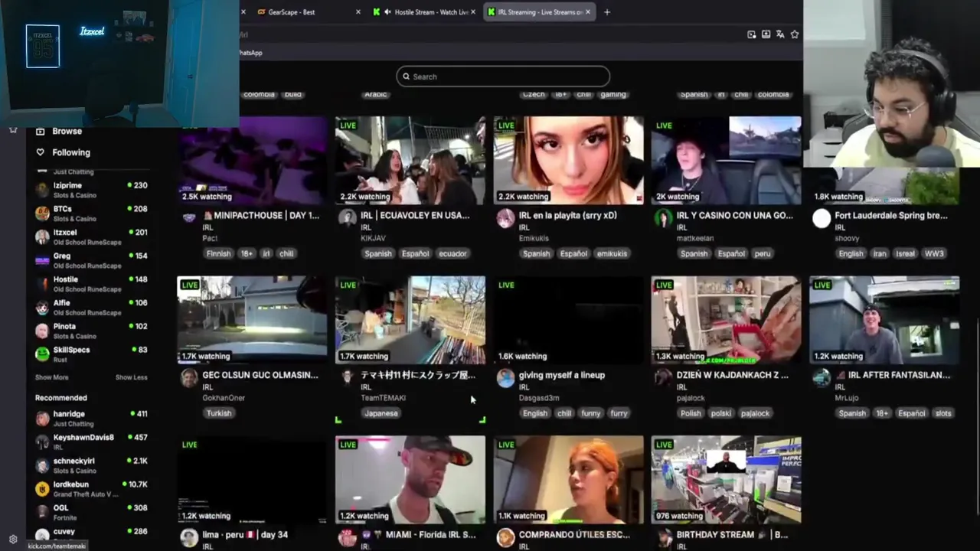Open the IRL en la playita stream thumbnail
The image size is (980, 551).
568,161
